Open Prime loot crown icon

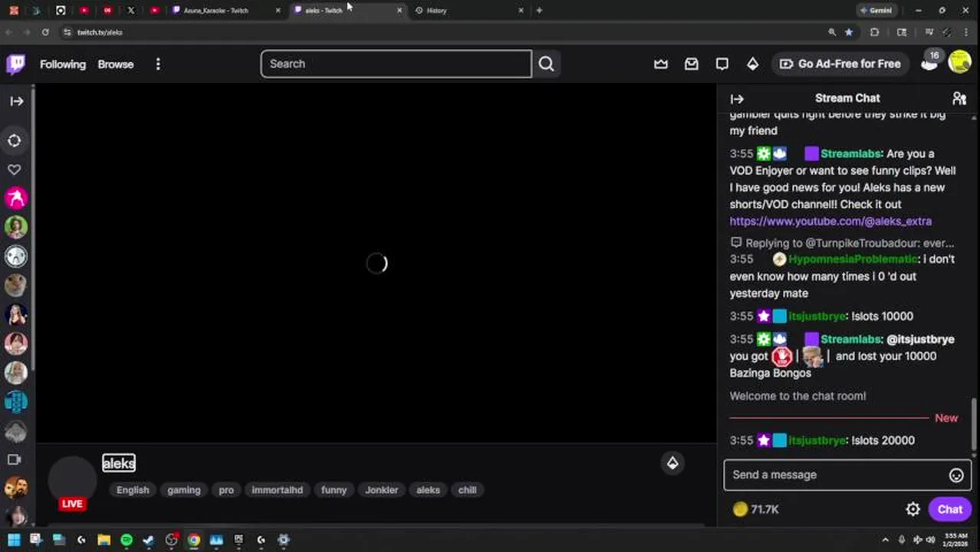[x=661, y=64]
